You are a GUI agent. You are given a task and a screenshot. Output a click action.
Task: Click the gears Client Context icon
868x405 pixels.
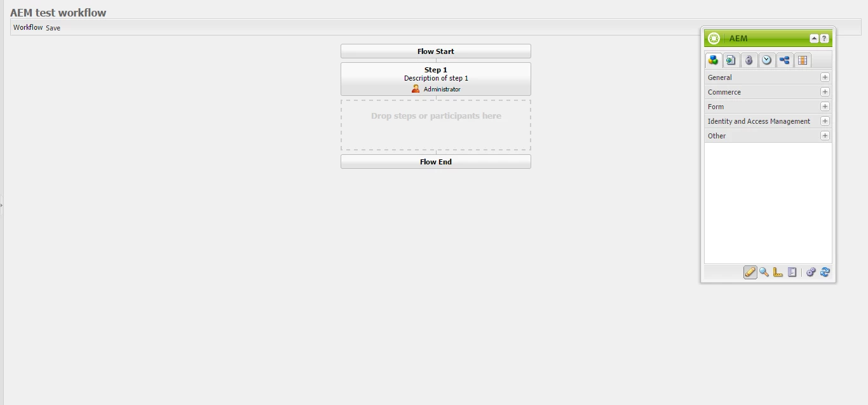811,272
